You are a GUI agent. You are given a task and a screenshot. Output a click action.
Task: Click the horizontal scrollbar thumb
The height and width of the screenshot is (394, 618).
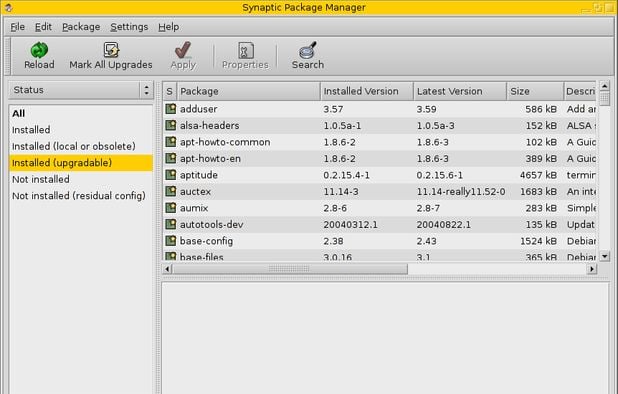[290, 269]
